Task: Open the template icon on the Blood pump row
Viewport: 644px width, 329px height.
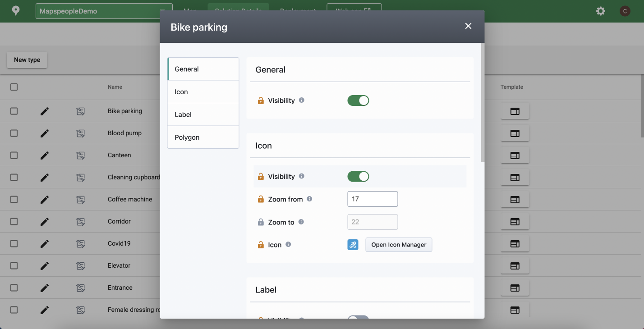Action: (x=515, y=133)
